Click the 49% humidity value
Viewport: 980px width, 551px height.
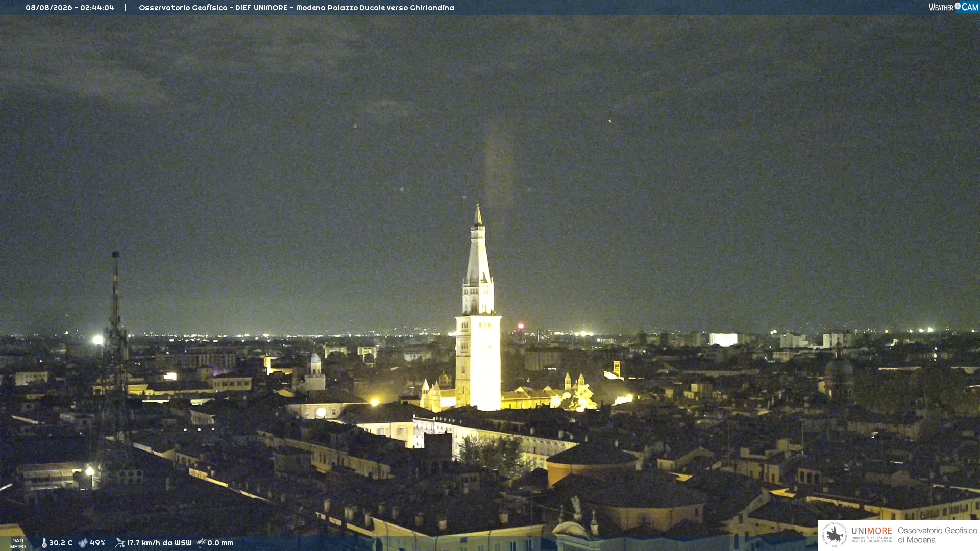97,543
